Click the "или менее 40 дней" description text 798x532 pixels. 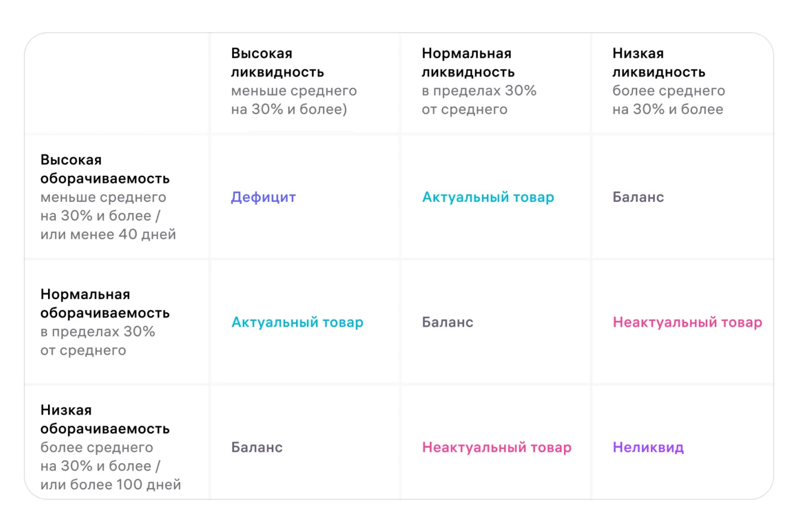coord(108,235)
